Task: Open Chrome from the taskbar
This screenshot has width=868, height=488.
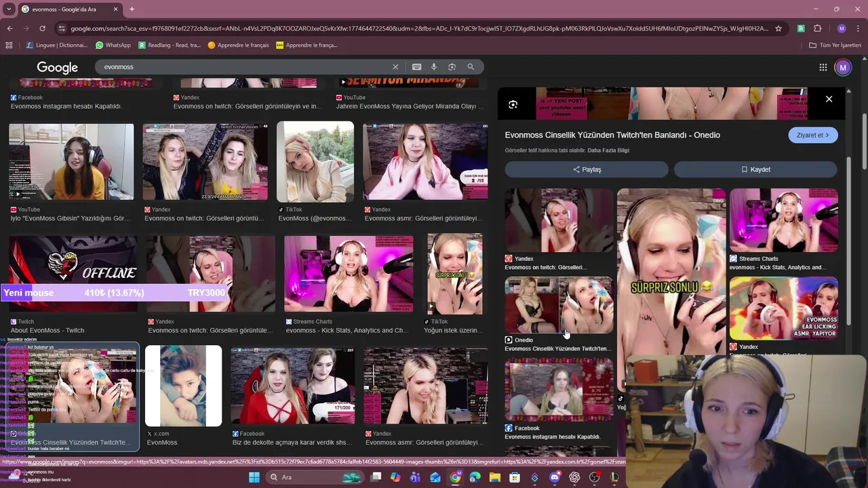Action: click(455, 477)
